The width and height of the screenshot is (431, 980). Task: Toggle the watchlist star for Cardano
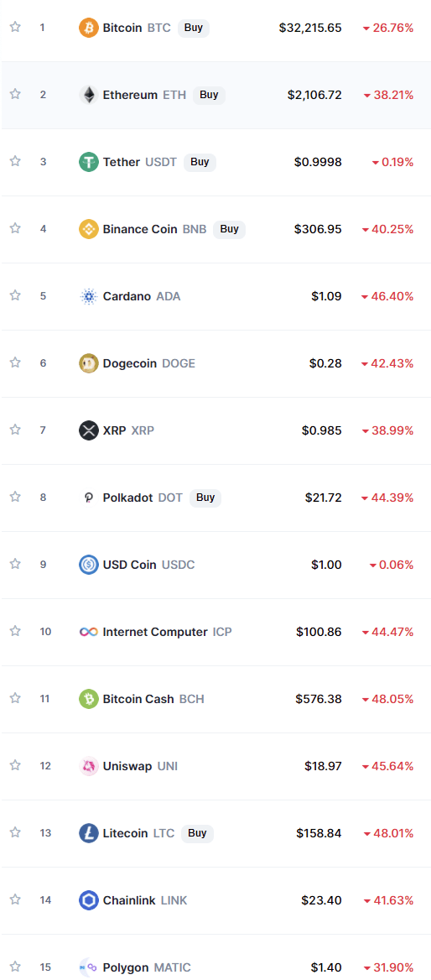pyautogui.click(x=16, y=295)
